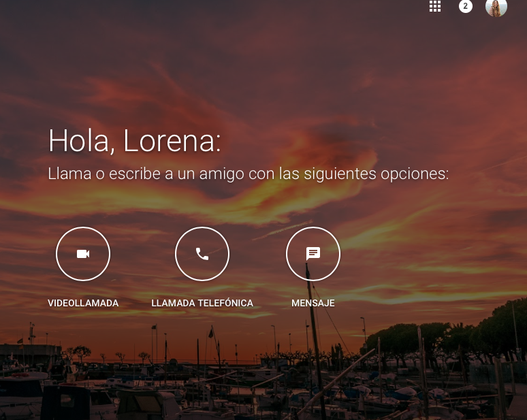Click the 'Llama o escribe a un amigo' subtitle
This screenshot has height=420, width=527.
tap(249, 174)
